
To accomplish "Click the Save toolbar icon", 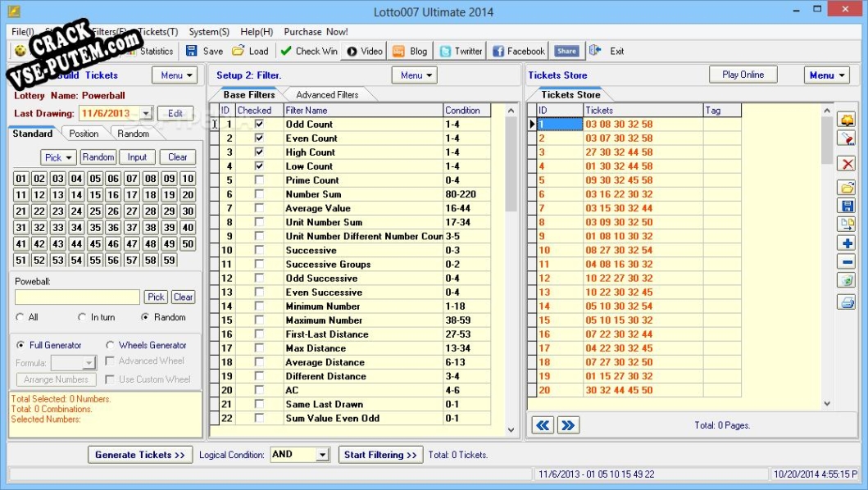I will tap(192, 51).
